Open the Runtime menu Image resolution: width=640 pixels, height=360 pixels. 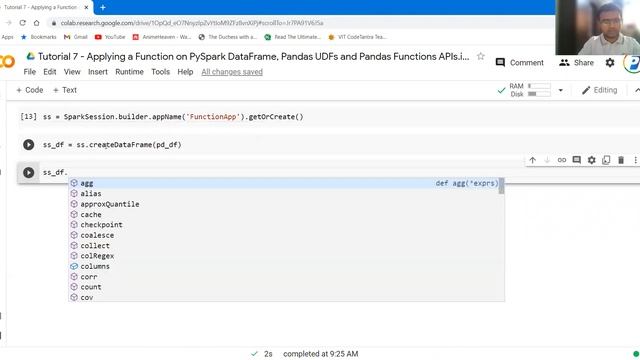point(129,72)
